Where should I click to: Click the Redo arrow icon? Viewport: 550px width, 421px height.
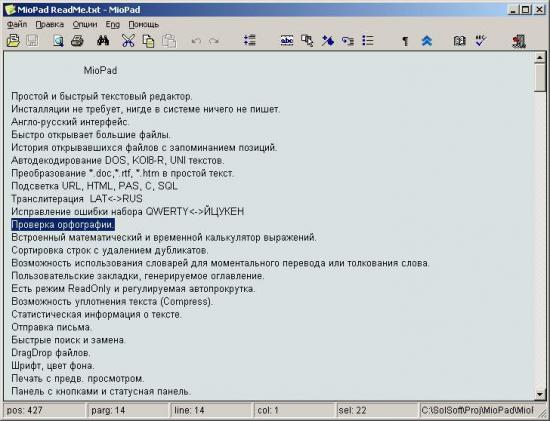pos(214,41)
